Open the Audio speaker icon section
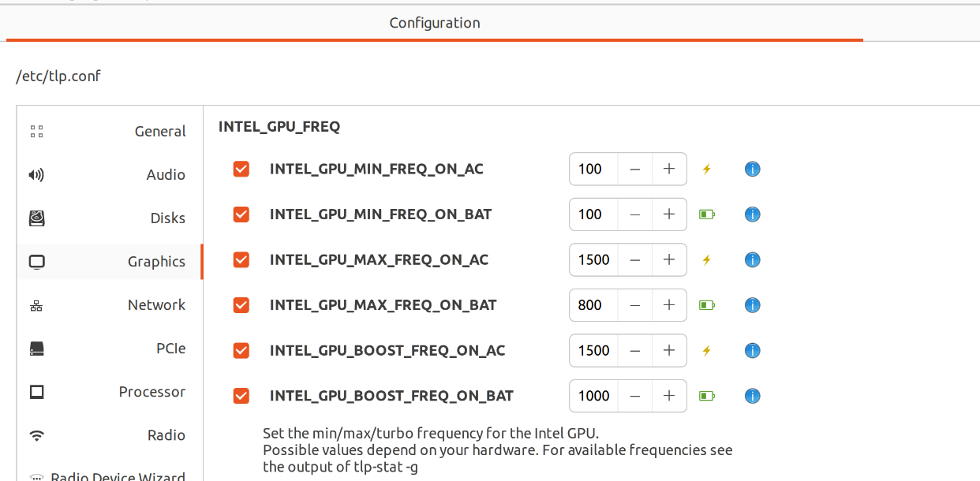980x481 pixels. (x=36, y=175)
